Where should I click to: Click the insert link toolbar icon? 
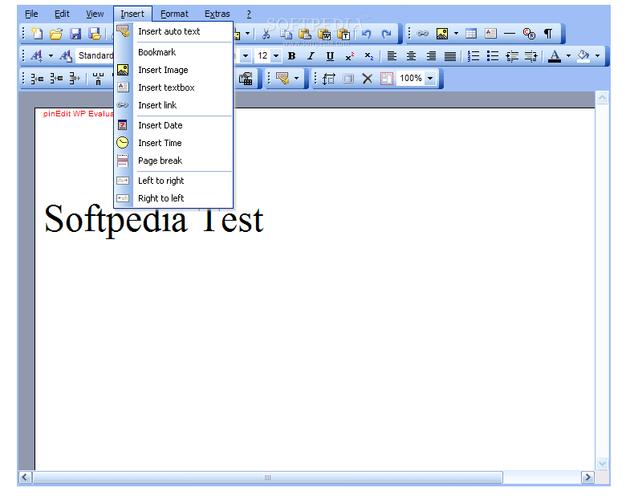tap(423, 34)
